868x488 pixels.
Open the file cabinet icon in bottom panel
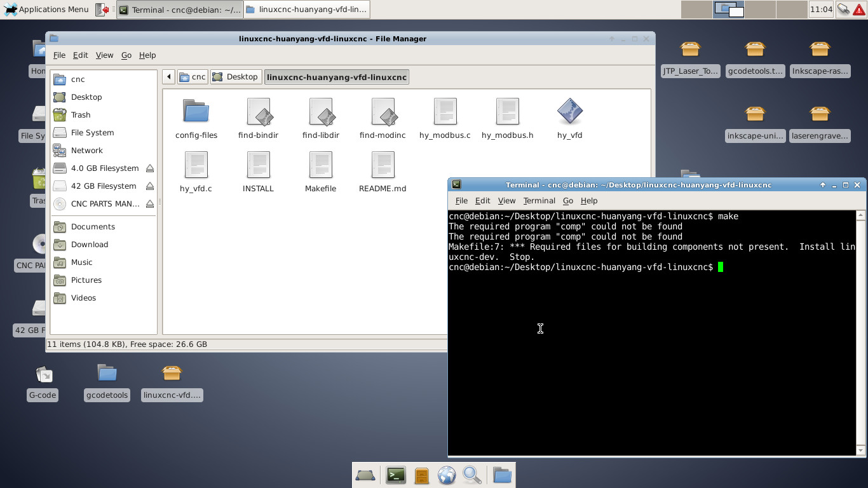(421, 475)
